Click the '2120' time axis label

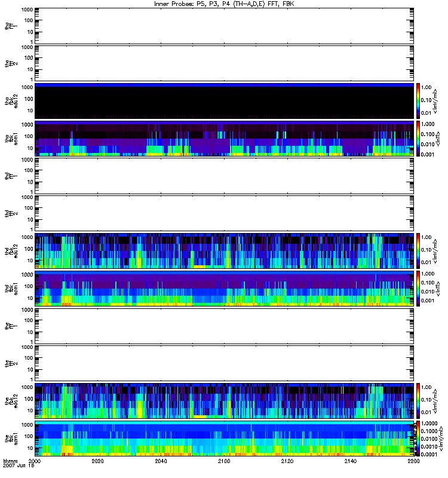287,461
